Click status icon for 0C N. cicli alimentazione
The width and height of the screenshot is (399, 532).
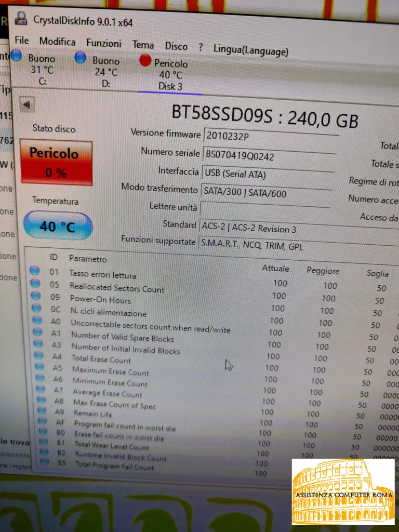click(x=37, y=308)
